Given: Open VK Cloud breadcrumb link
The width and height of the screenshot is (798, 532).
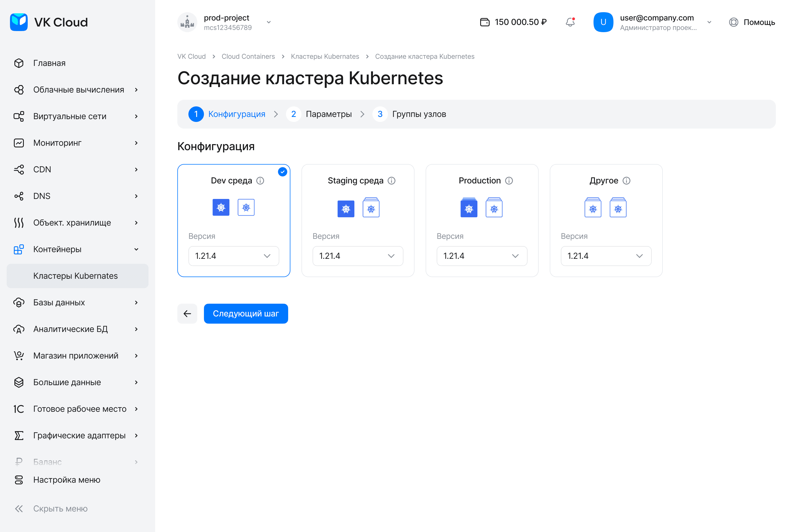Looking at the screenshot, I should (191, 56).
